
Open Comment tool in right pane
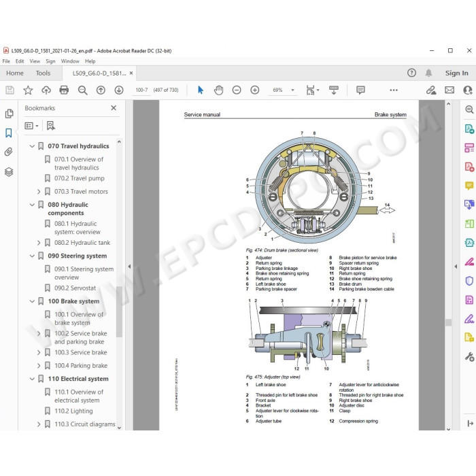pyautogui.click(x=469, y=186)
